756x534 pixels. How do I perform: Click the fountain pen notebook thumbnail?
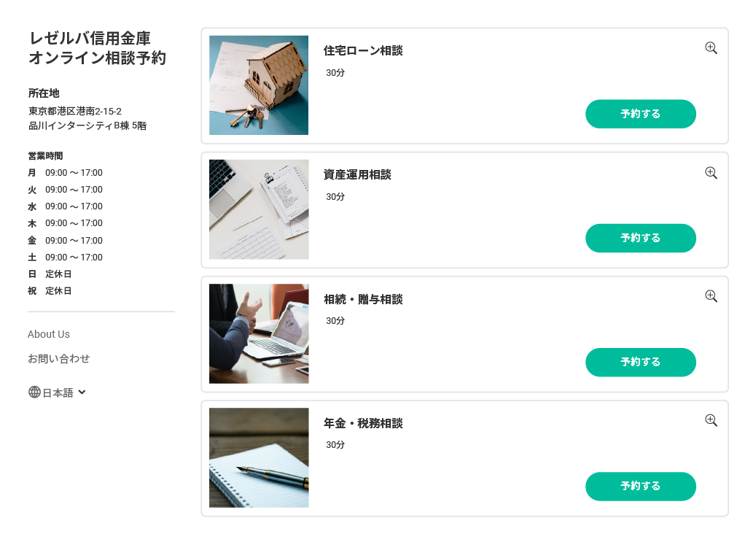click(259, 458)
